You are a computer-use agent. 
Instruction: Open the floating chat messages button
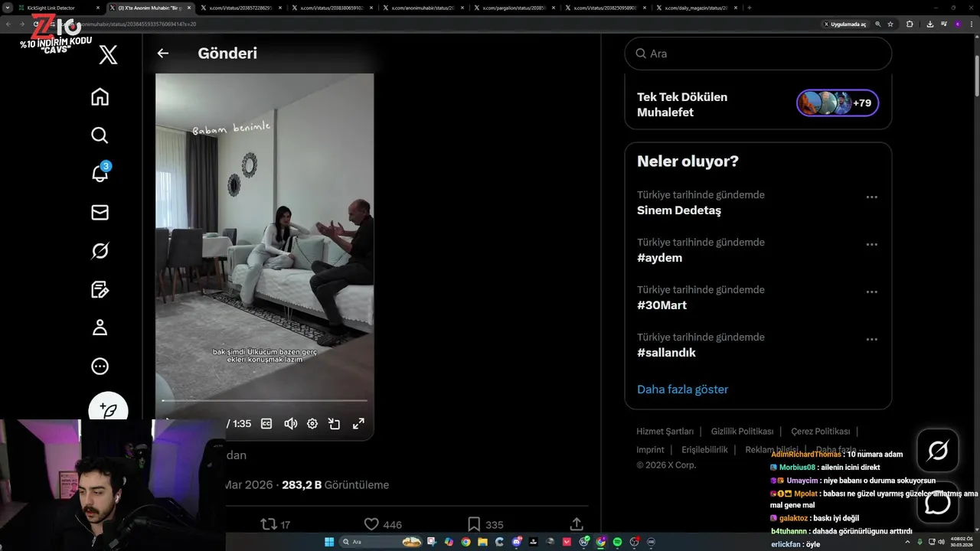(x=937, y=503)
